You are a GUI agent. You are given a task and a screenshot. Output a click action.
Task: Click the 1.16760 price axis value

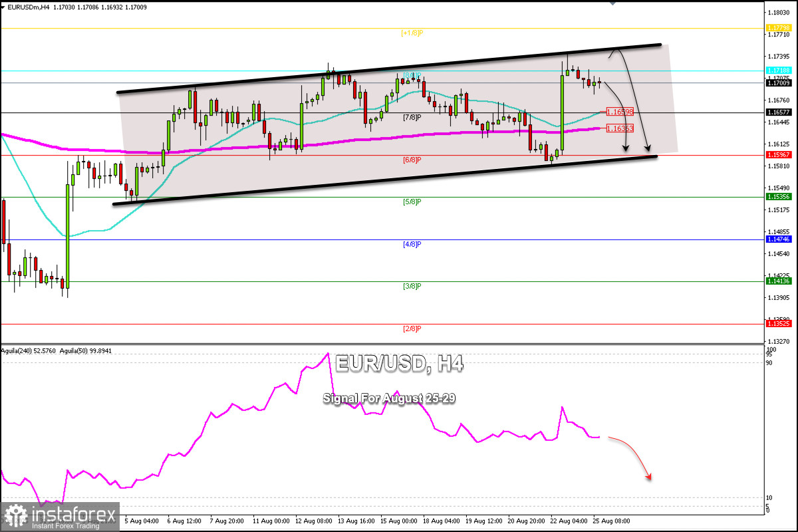778,100
